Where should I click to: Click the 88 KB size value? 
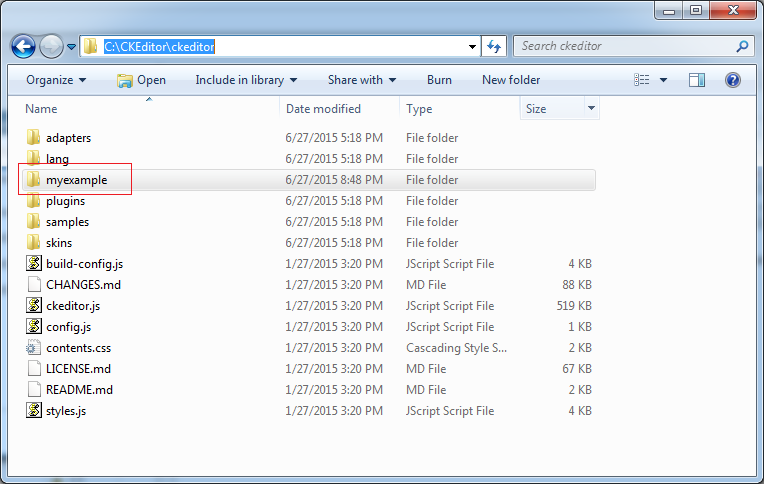pyautogui.click(x=577, y=285)
